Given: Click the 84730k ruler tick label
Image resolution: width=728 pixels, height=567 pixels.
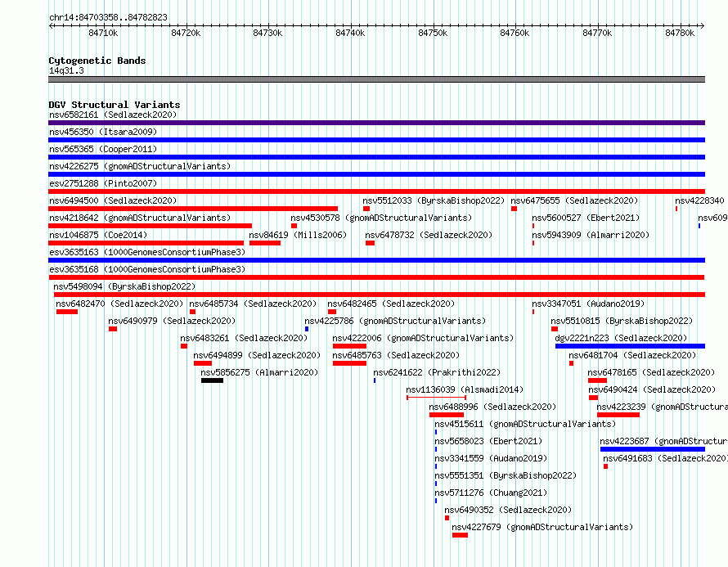Looking at the screenshot, I should tap(267, 33).
